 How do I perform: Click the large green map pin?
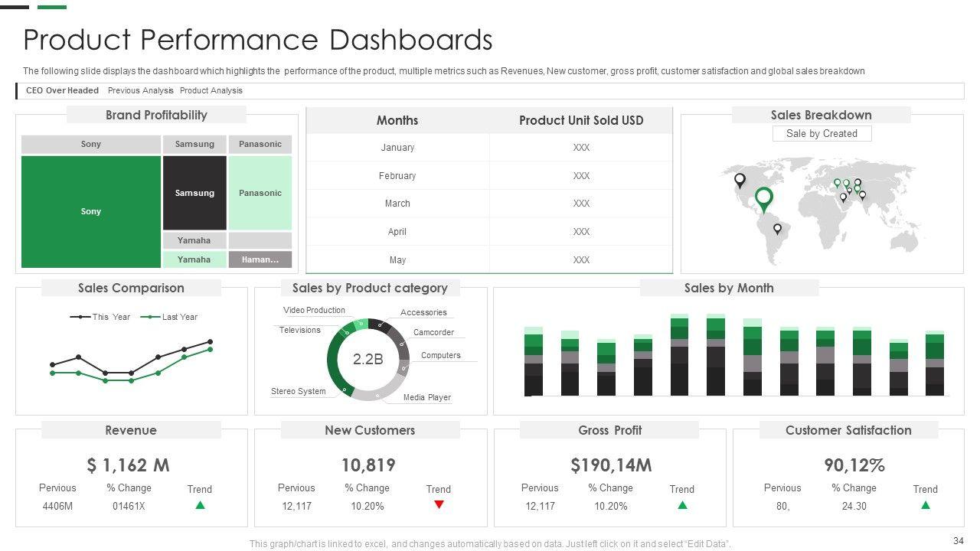click(763, 198)
